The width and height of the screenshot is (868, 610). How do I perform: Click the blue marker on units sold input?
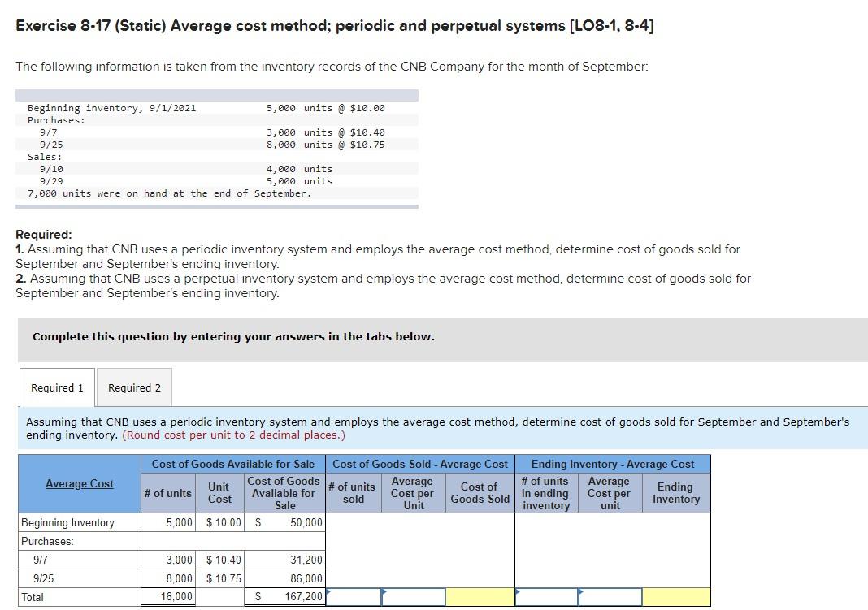[328, 591]
